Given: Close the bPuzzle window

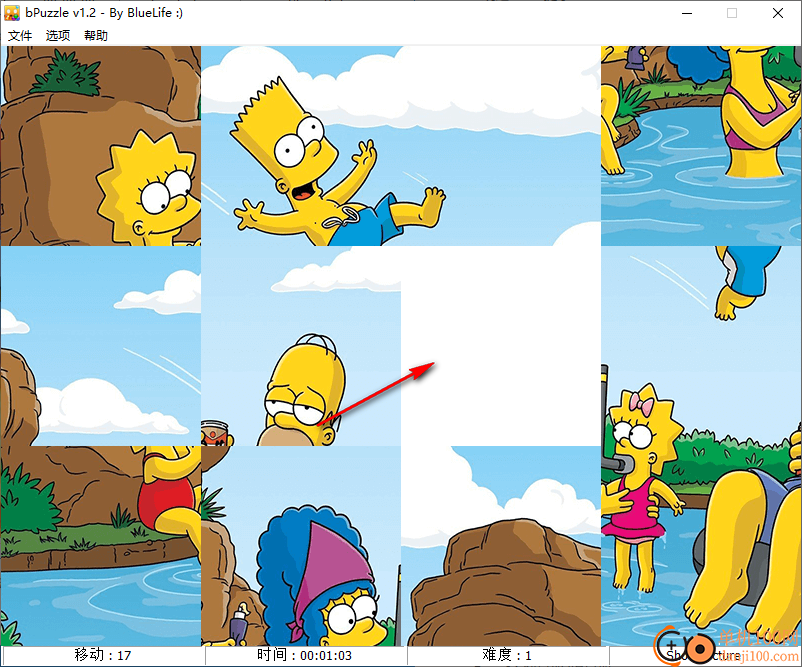Looking at the screenshot, I should [778, 13].
